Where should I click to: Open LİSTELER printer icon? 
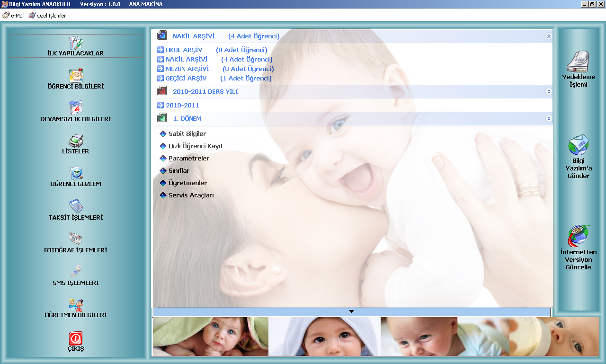click(x=76, y=141)
